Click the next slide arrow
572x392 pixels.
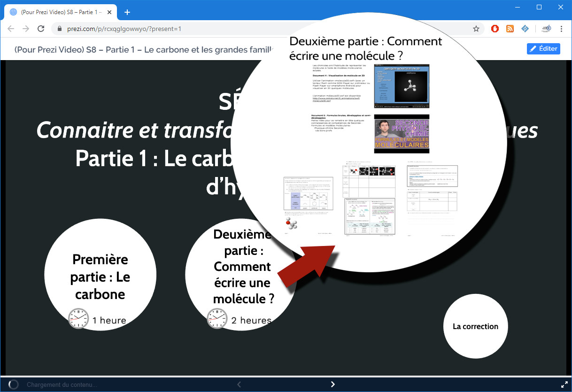tap(333, 384)
